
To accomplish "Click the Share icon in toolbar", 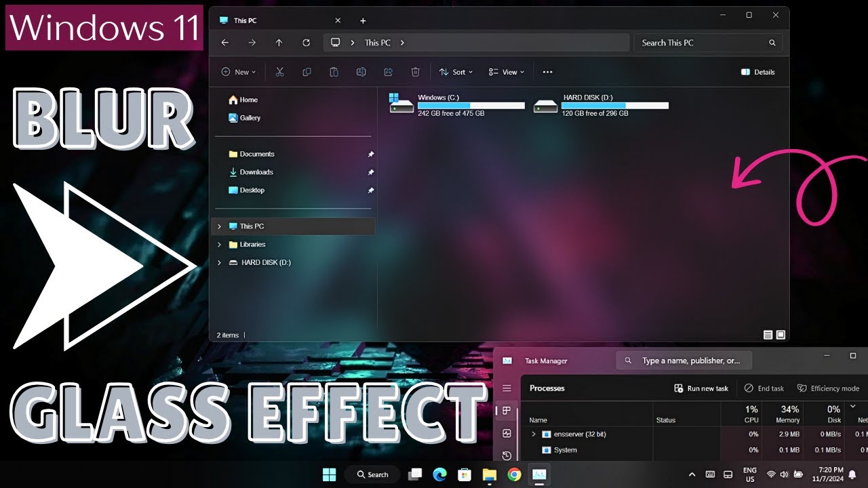I will [389, 72].
